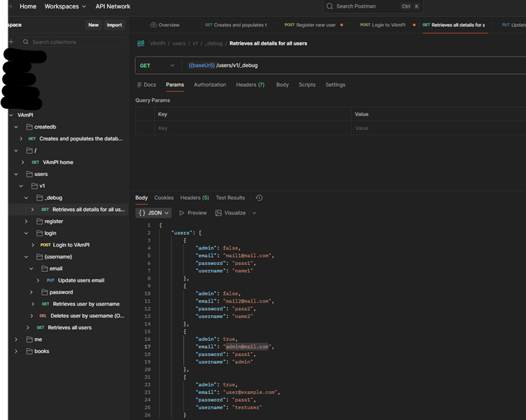The image size is (526, 420).
Task: Open the Scripts tab
Action: 307,85
